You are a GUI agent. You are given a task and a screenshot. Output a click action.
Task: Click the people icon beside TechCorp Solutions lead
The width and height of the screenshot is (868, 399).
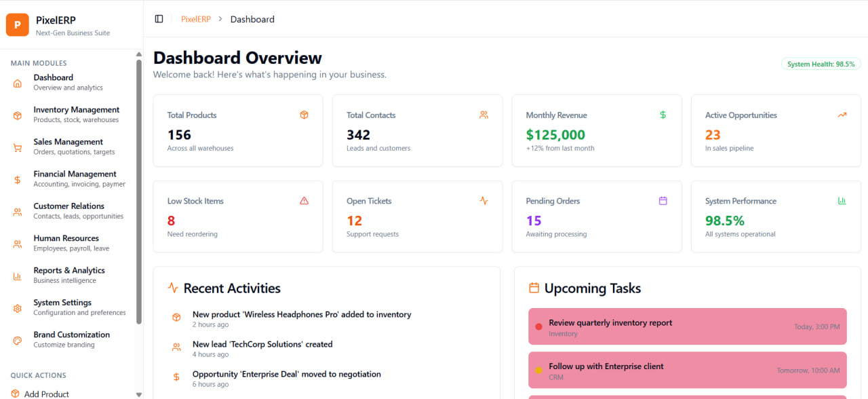point(176,347)
